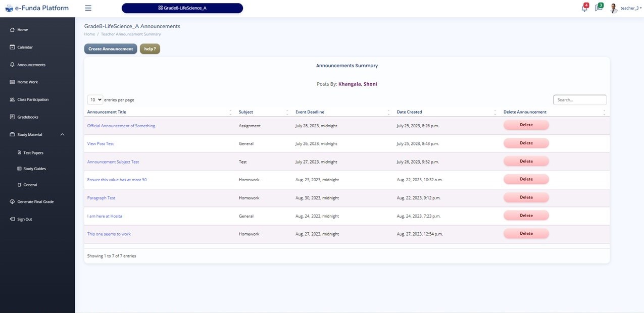Delete Official Announcement of Something

point(526,125)
